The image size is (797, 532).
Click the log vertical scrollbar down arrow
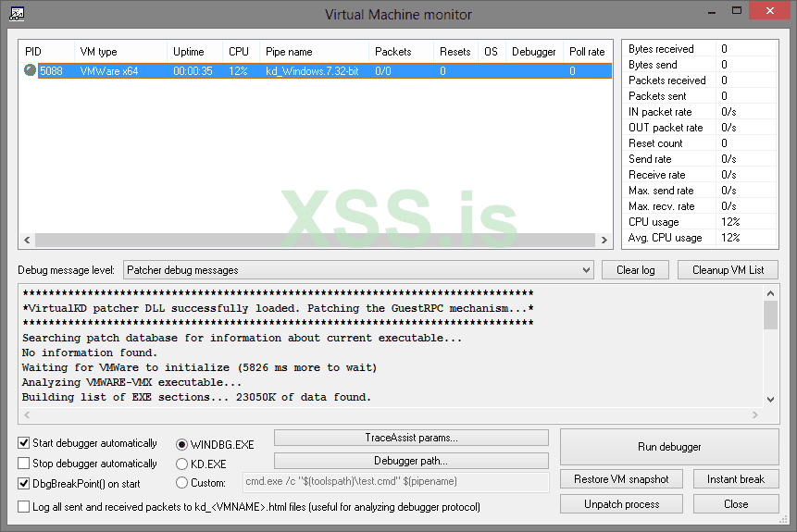point(770,400)
